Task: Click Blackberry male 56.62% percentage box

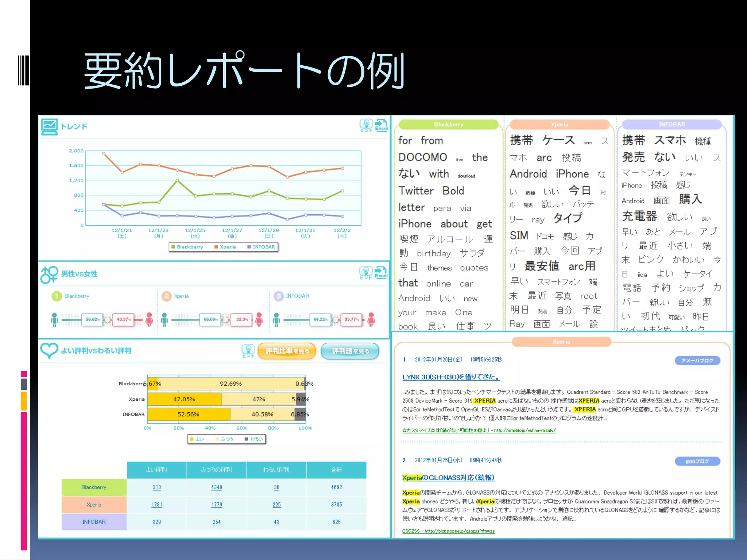Action: point(92,319)
